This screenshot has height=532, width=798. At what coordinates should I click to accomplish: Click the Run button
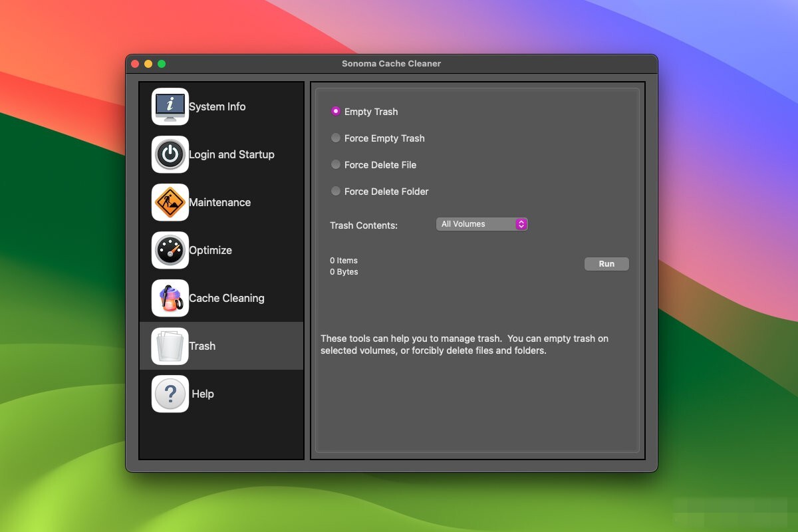pos(606,264)
